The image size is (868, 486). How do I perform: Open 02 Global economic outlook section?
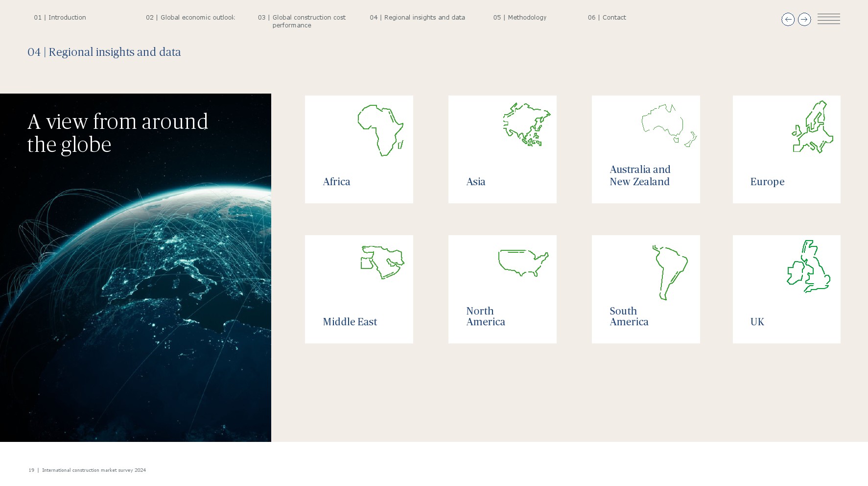coord(190,18)
